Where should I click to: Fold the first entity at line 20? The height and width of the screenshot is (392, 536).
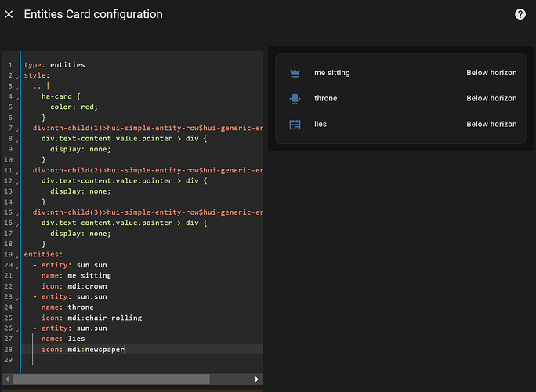pos(17,266)
